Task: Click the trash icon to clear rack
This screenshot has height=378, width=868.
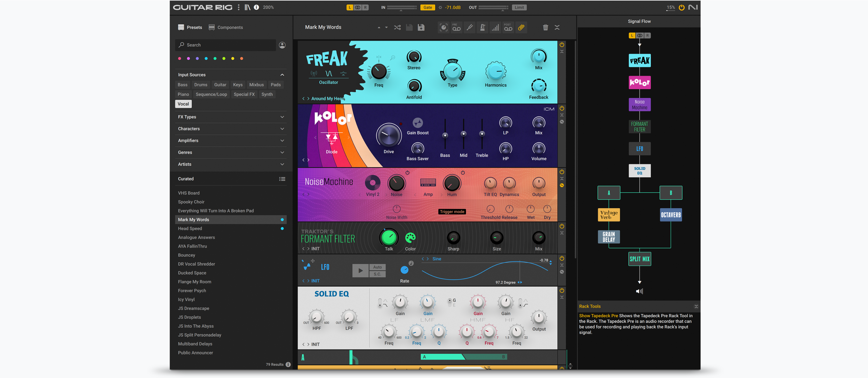Action: pos(545,27)
